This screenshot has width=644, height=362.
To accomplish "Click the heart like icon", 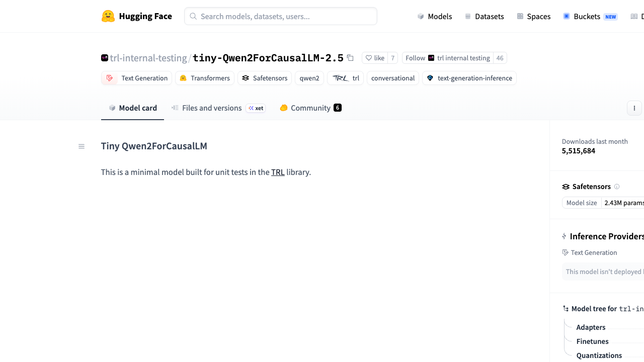I will tap(369, 58).
